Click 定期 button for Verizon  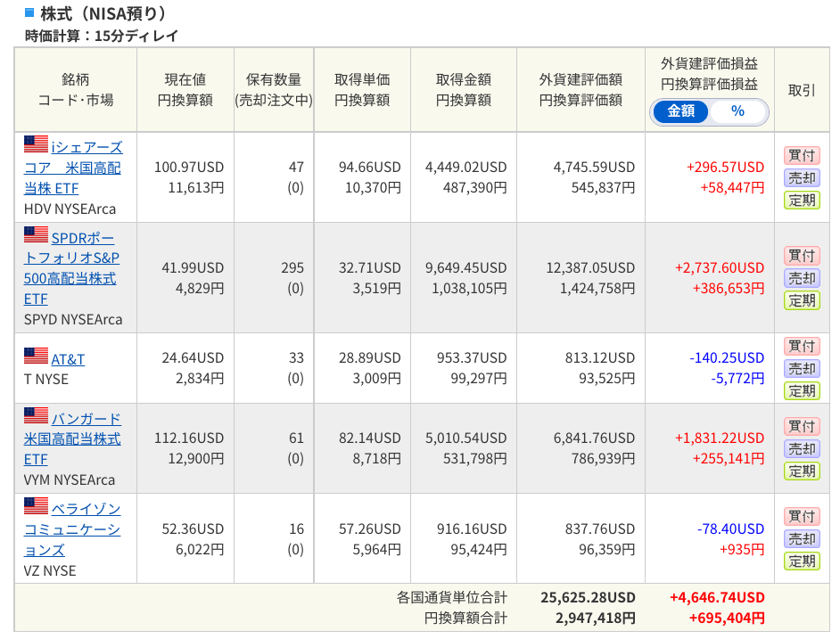(x=802, y=561)
